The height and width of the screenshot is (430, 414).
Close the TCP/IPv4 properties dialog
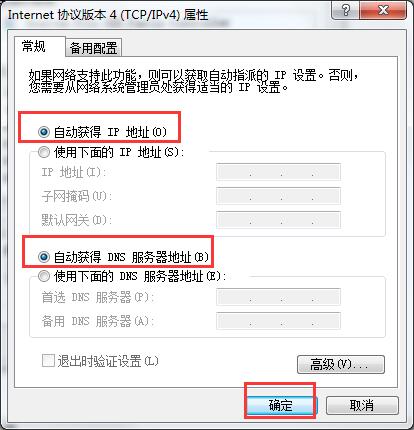click(x=383, y=10)
